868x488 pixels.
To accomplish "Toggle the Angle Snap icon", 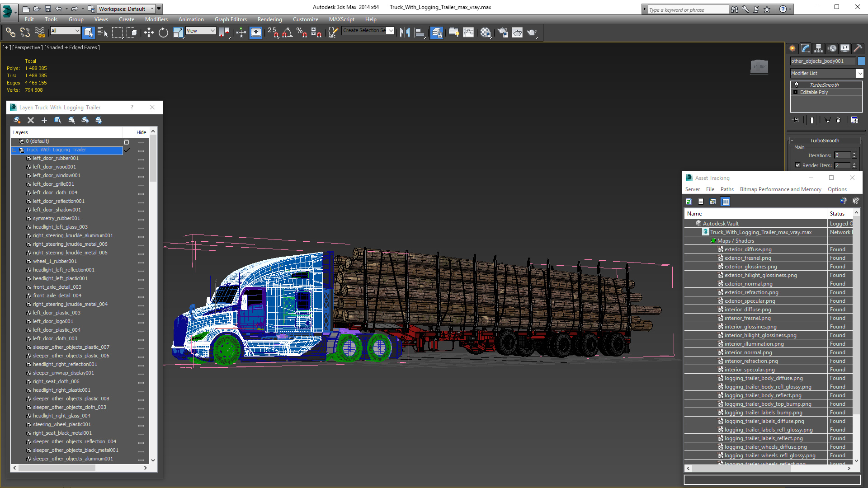I will click(288, 32).
